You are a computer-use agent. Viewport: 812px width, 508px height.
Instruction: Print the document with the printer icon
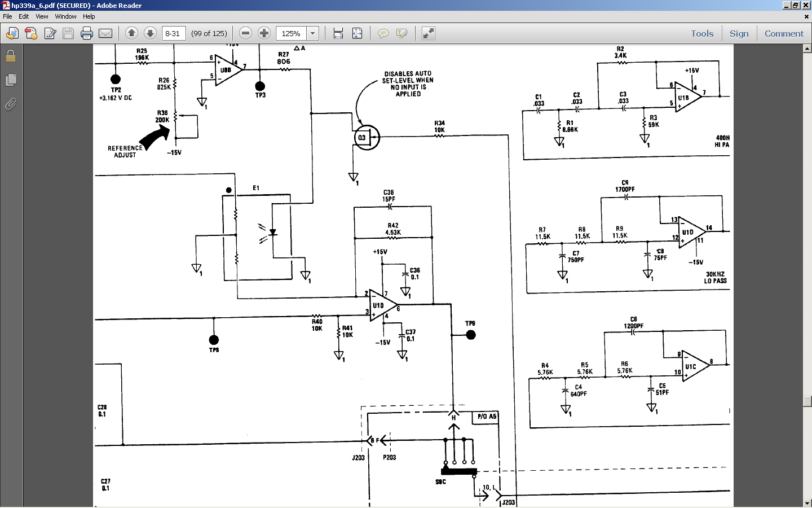(x=87, y=34)
